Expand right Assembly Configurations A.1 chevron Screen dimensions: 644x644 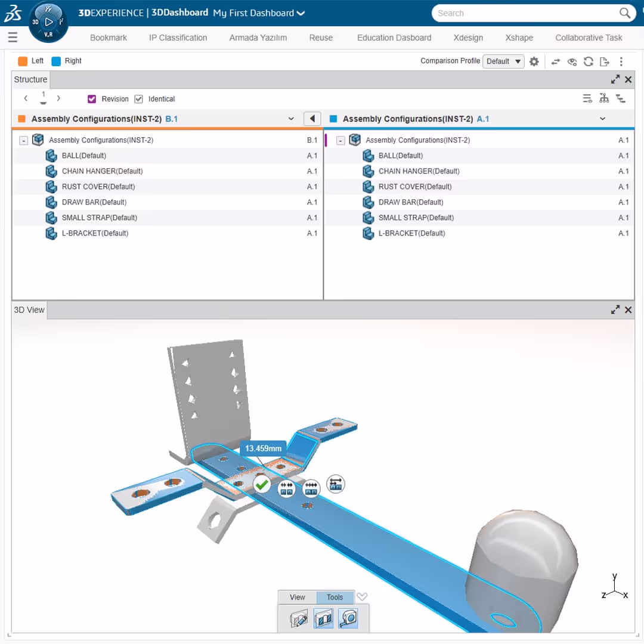point(602,119)
